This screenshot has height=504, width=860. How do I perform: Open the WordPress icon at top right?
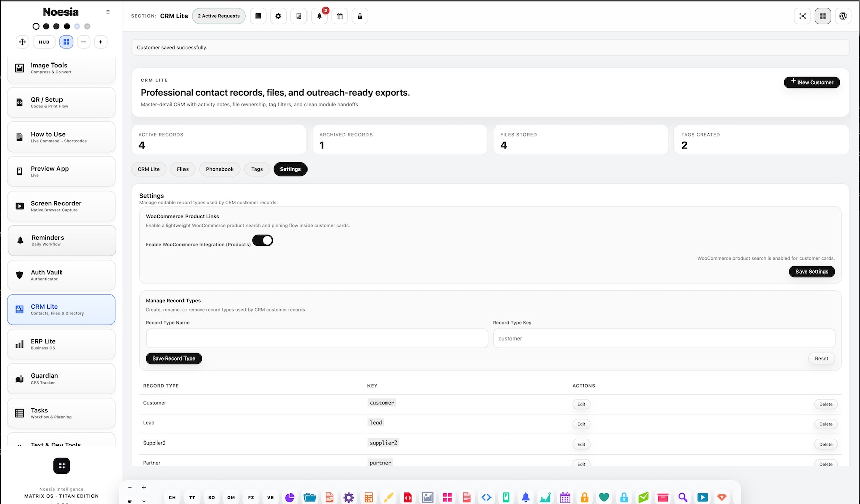click(843, 16)
